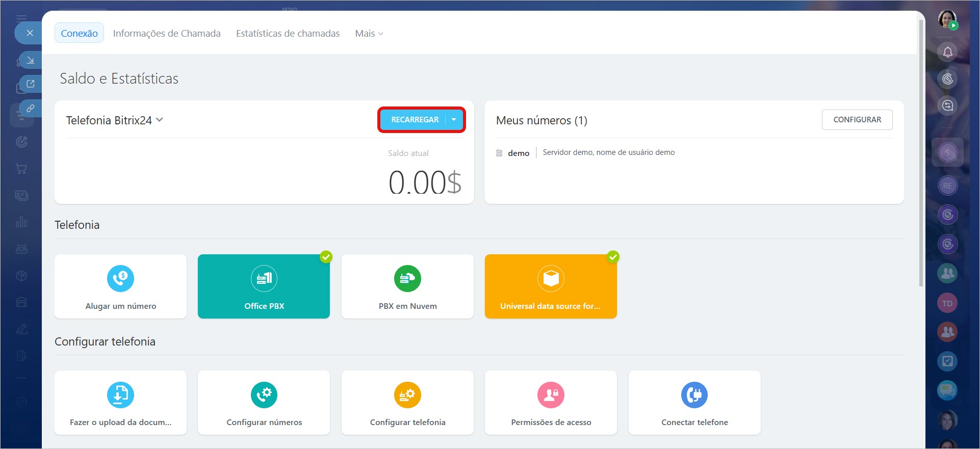
Task: Select the Office PBX tile
Action: [264, 286]
